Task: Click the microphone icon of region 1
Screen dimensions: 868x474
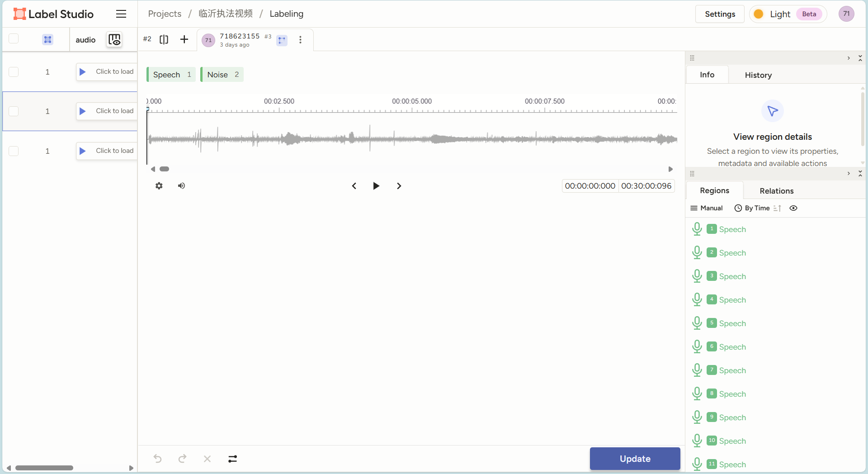Action: (697, 229)
